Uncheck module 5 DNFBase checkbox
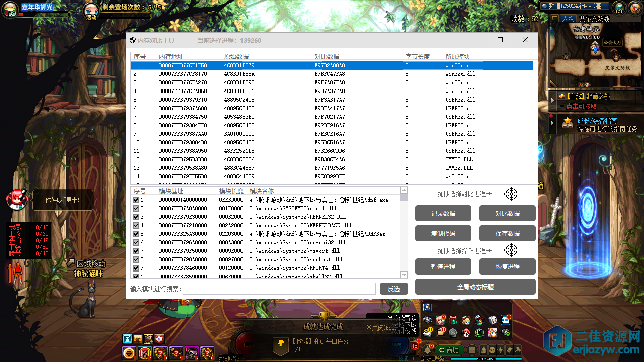This screenshot has height=362, width=644. (136, 234)
